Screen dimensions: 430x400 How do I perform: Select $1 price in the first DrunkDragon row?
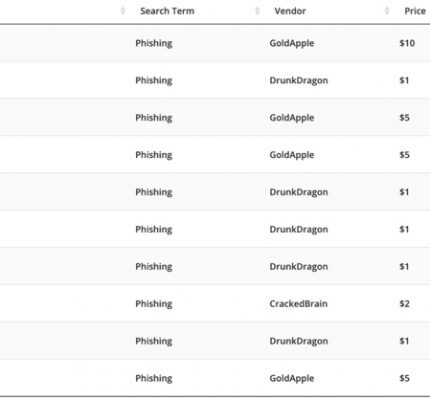pyautogui.click(x=404, y=80)
